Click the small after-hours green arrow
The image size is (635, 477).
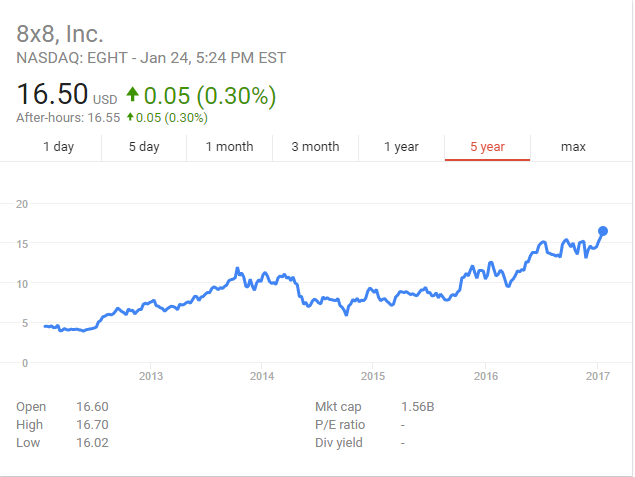click(x=129, y=118)
